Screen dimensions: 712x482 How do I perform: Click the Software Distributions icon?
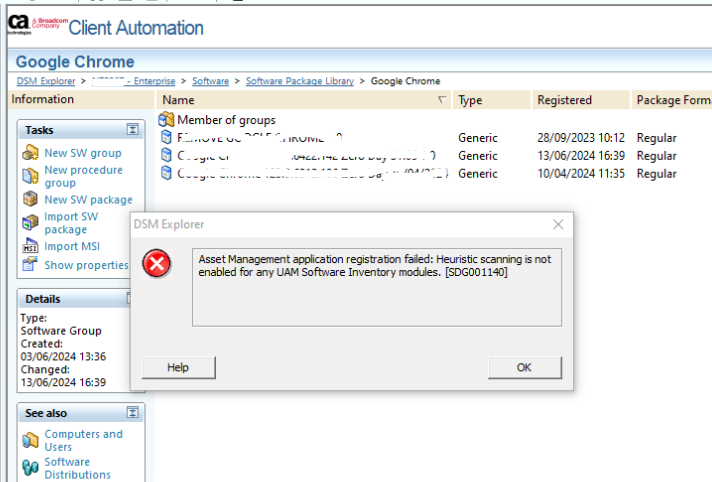[x=30, y=468]
